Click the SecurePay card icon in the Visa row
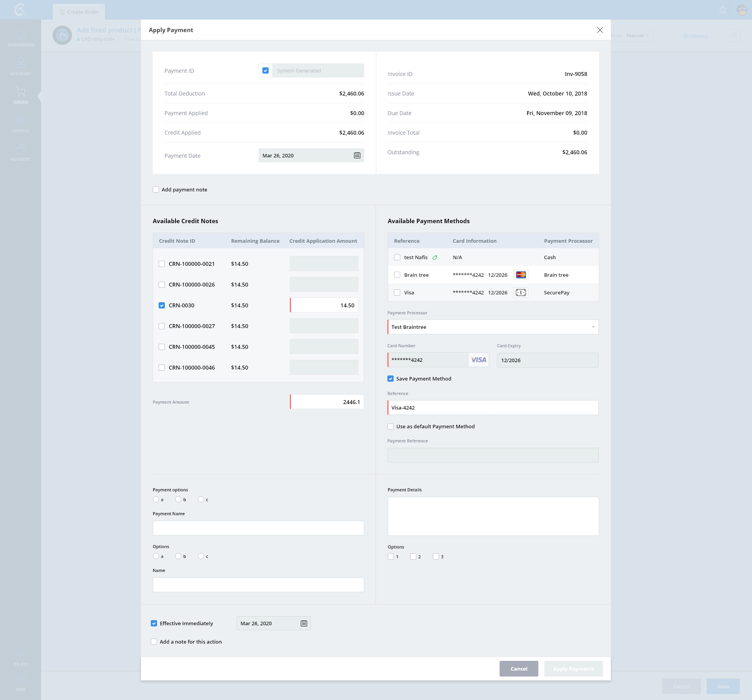 (521, 292)
